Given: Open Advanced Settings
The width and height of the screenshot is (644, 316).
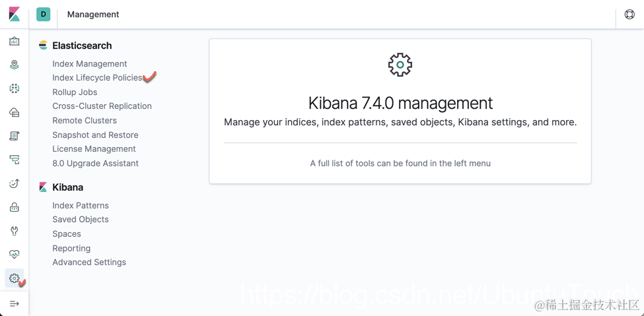Looking at the screenshot, I should click(x=89, y=263).
